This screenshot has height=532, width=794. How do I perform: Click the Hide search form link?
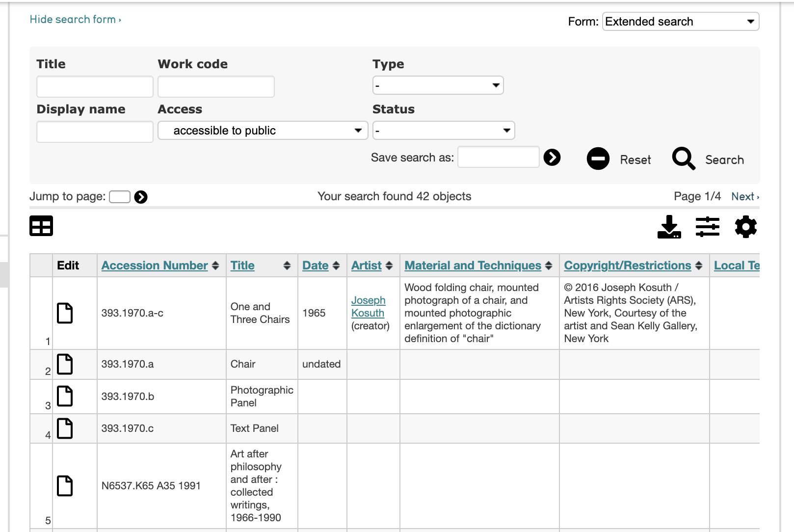tap(75, 20)
